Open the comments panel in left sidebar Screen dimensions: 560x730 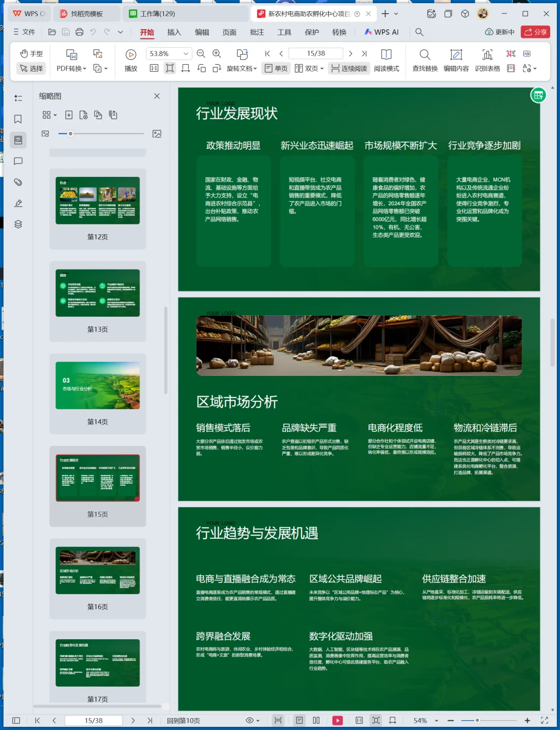click(18, 161)
